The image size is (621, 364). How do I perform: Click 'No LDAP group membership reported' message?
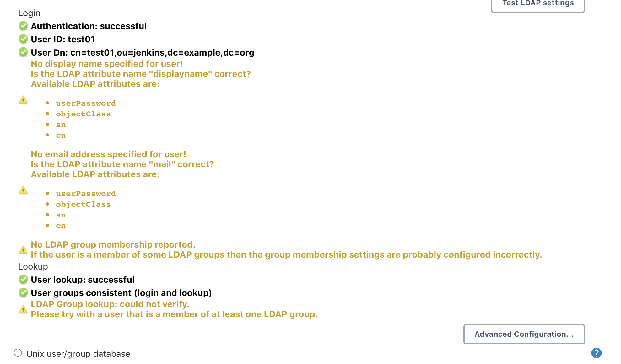(113, 244)
